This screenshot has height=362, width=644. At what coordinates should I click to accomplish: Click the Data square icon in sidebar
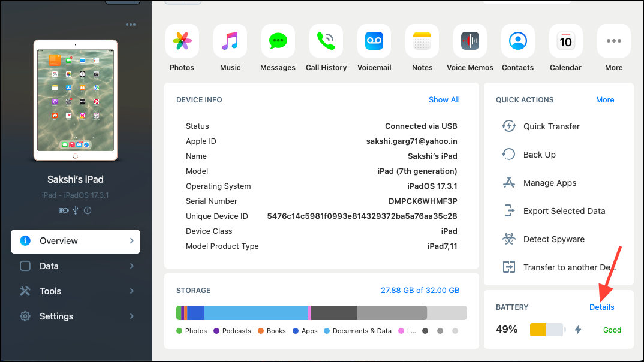point(25,266)
